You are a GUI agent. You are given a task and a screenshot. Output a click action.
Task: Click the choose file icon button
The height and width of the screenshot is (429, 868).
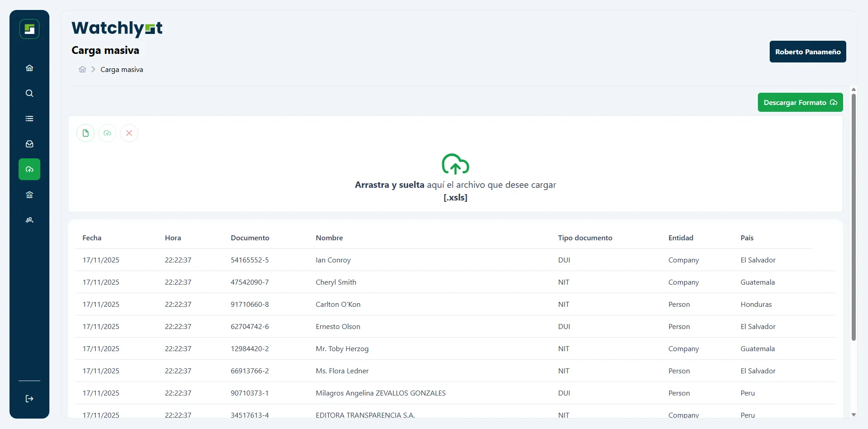(86, 133)
